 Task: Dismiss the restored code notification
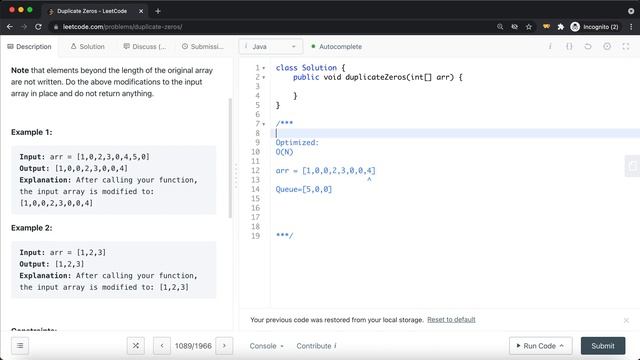pyautogui.click(x=626, y=320)
